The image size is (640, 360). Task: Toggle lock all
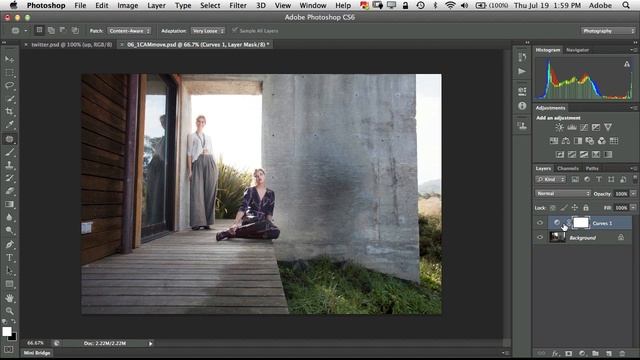(x=586, y=208)
